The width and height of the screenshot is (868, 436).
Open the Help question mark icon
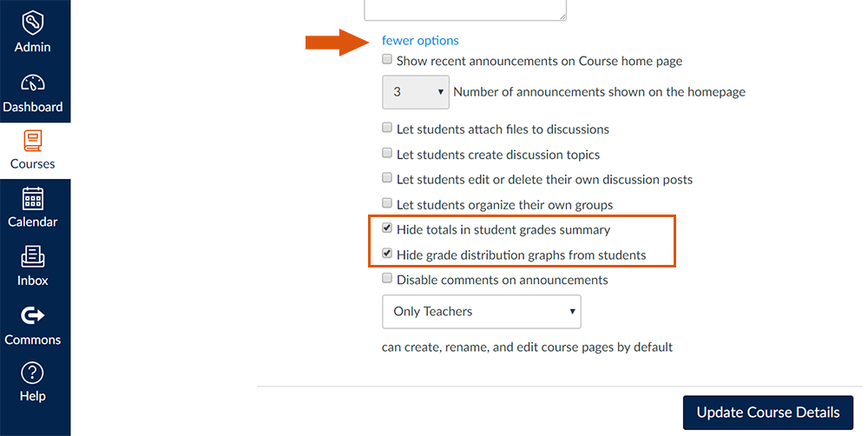(33, 373)
